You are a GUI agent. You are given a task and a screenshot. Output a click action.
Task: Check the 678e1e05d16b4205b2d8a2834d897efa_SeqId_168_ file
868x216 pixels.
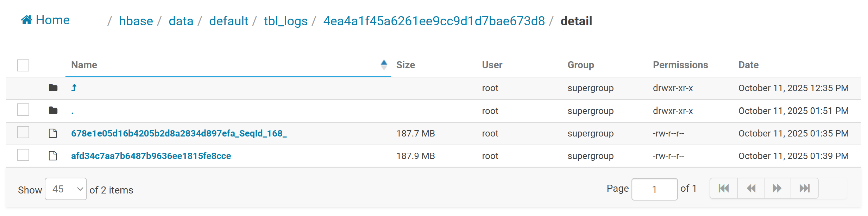23,132
